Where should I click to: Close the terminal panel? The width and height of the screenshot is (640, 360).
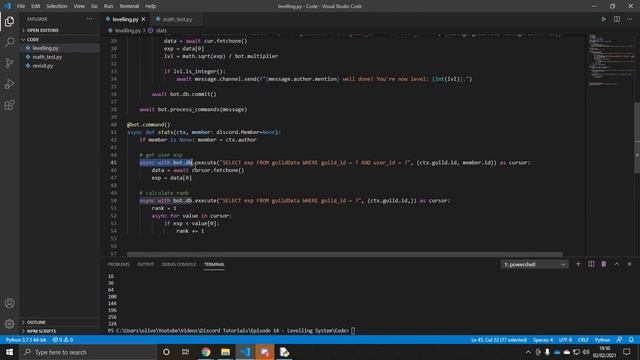630,264
